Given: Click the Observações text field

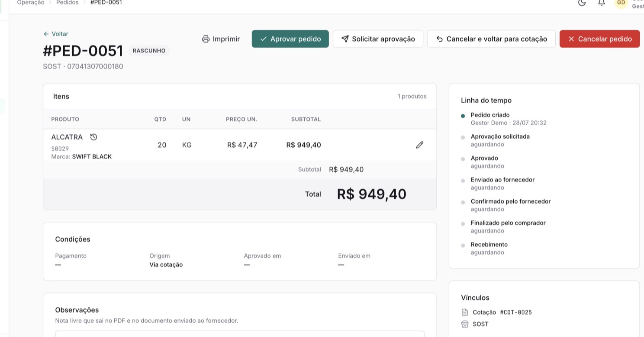Looking at the screenshot, I should coord(240,334).
